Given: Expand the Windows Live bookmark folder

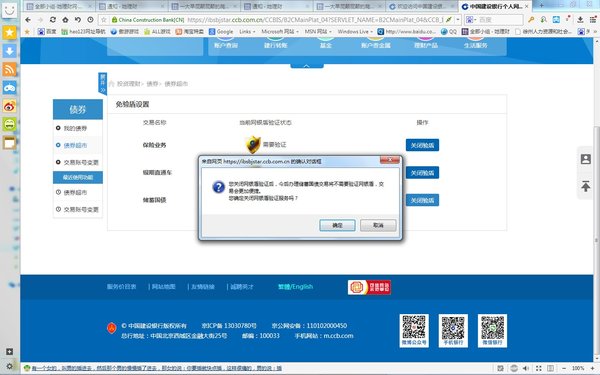Looking at the screenshot, I should pyautogui.click(x=355, y=32).
